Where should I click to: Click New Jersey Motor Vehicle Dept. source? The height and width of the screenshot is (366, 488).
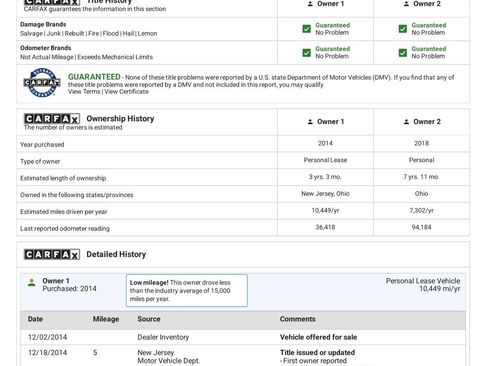(x=168, y=357)
